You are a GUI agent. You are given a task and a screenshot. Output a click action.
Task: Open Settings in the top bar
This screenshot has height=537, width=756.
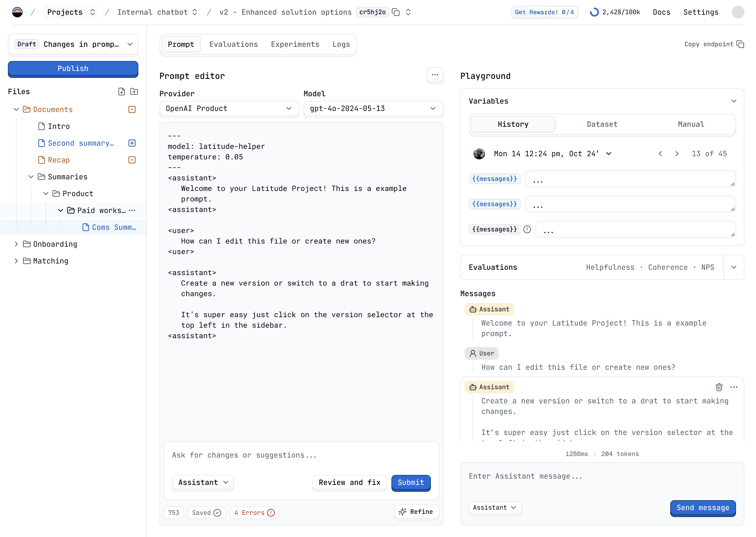tap(701, 12)
